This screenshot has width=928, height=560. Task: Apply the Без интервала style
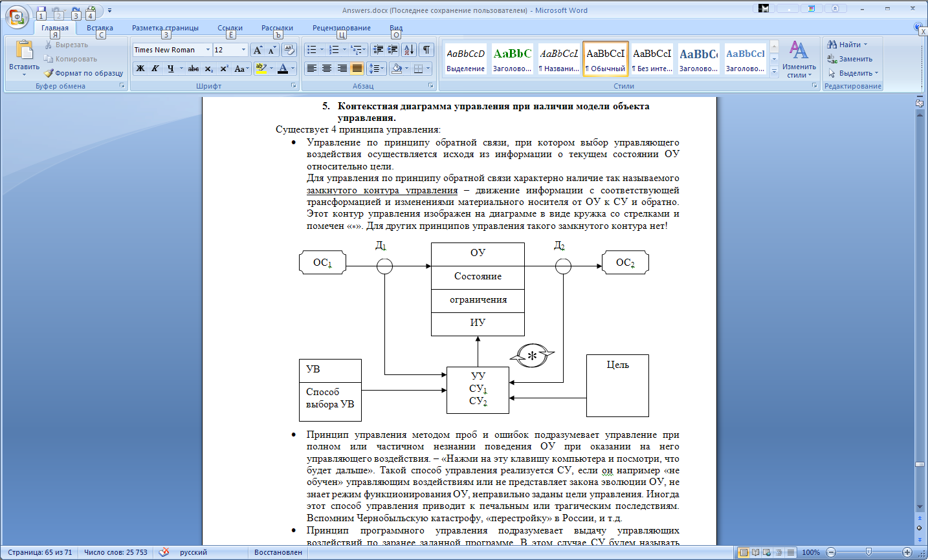(652, 59)
